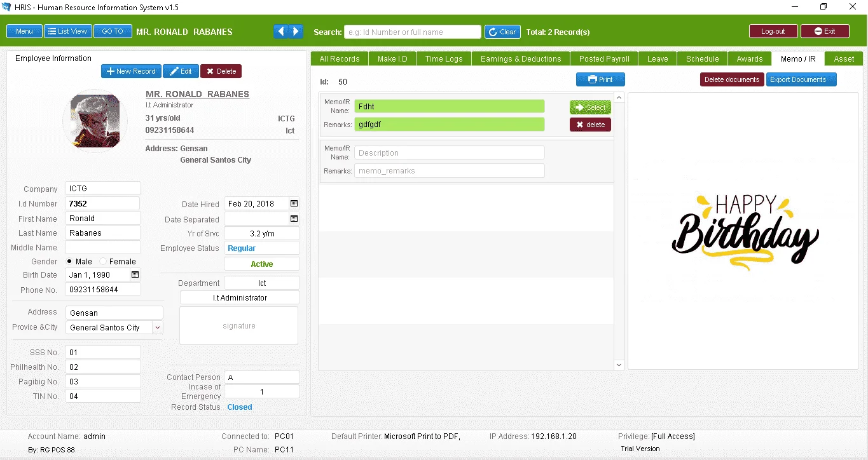Clear the search with Clear button

(x=502, y=32)
